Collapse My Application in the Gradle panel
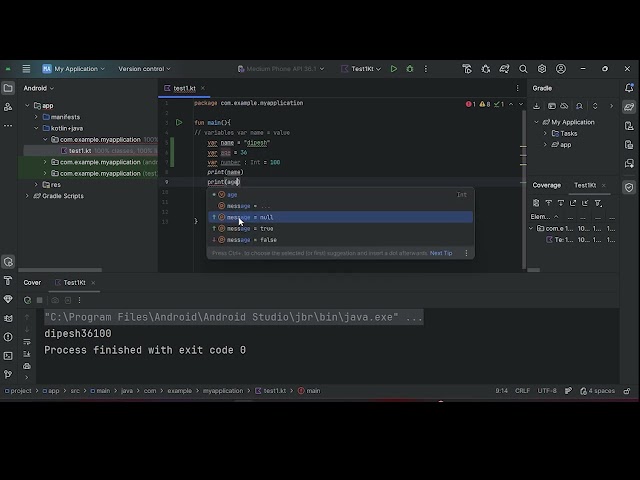 coord(536,122)
